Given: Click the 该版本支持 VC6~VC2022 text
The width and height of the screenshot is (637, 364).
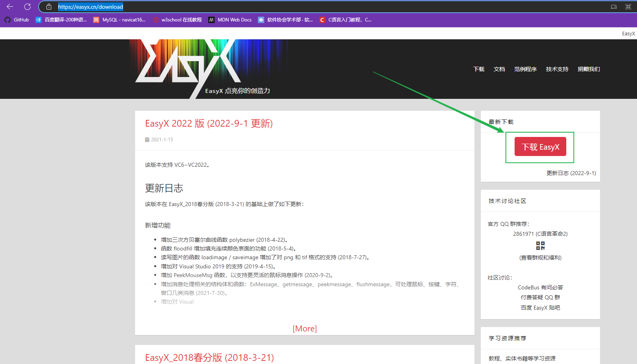Looking at the screenshot, I should (177, 165).
